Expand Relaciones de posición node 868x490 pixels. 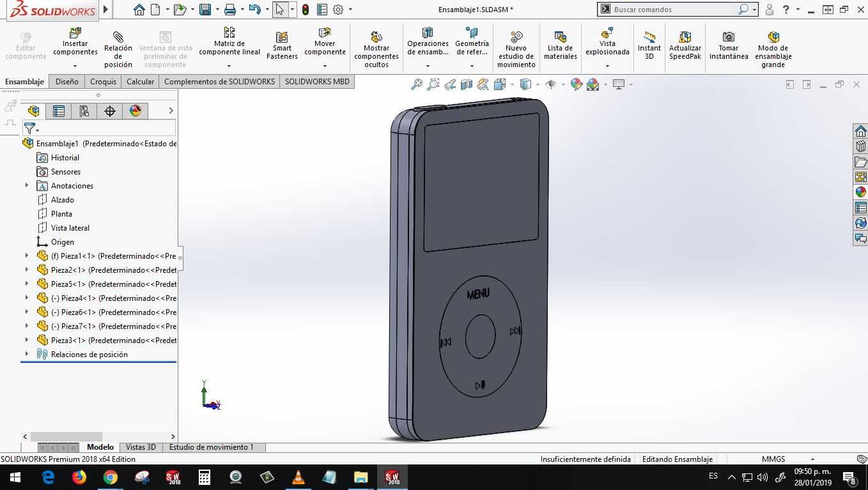(x=27, y=354)
